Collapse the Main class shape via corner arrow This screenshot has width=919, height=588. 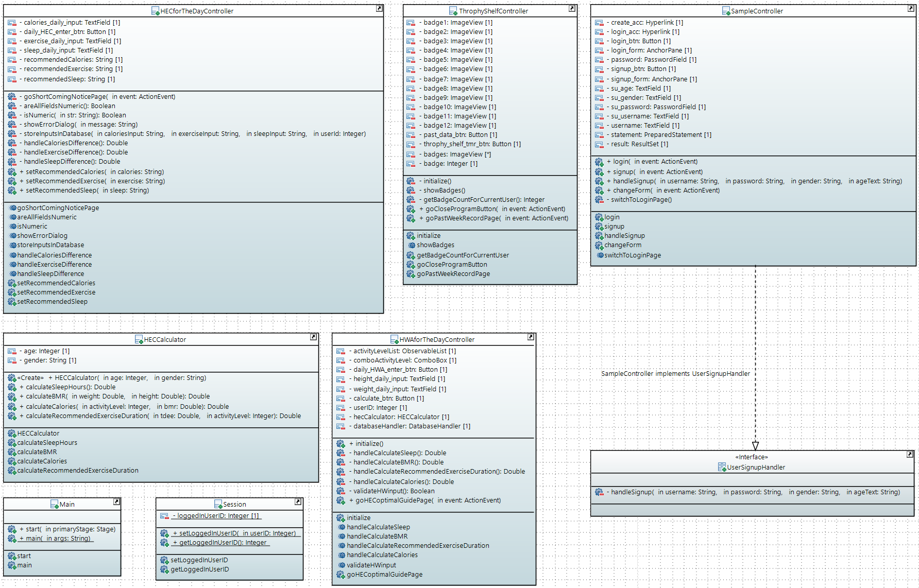pyautogui.click(x=116, y=502)
